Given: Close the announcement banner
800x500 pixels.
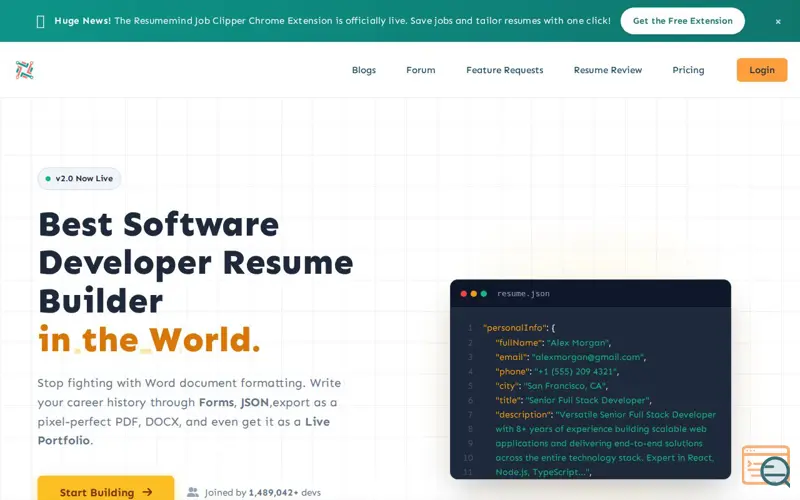Looking at the screenshot, I should pyautogui.click(x=778, y=21).
